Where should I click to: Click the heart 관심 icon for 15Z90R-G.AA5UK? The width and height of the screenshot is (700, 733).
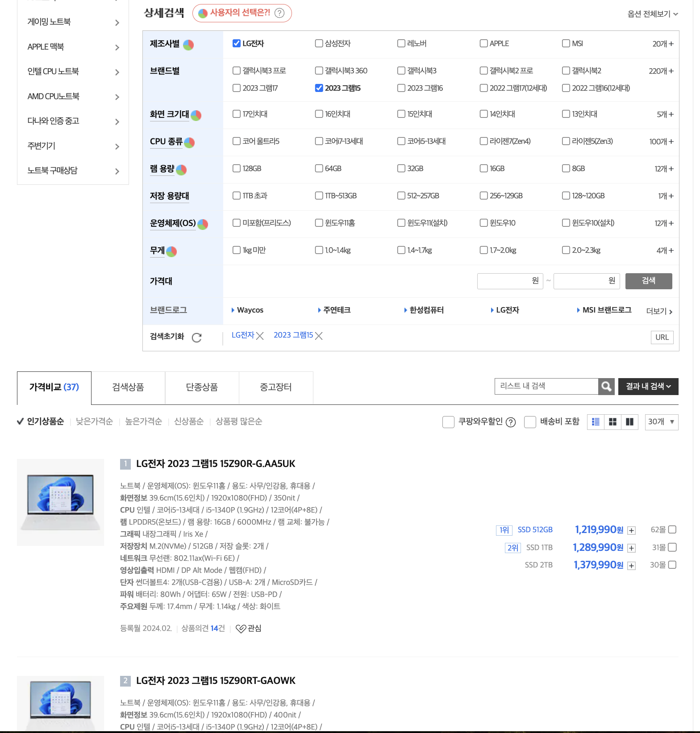pos(241,629)
